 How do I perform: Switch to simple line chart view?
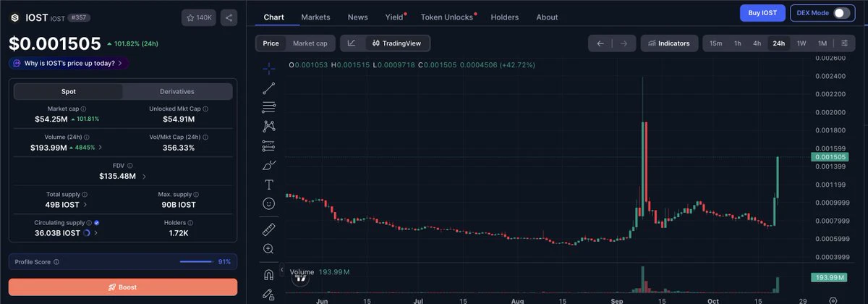tap(352, 43)
